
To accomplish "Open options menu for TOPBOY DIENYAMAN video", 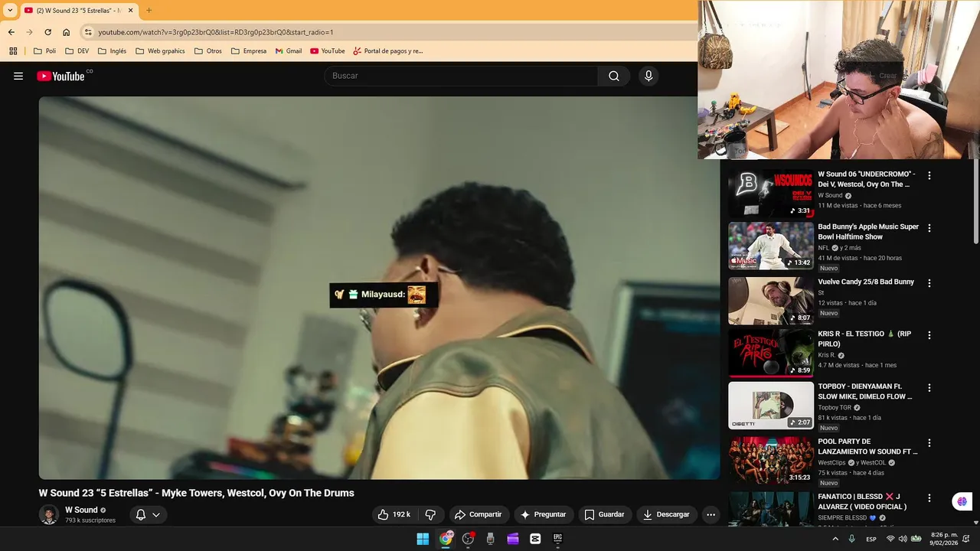I will (929, 388).
